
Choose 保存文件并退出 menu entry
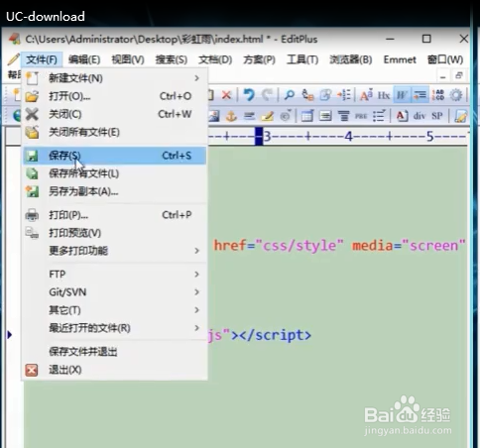pyautogui.click(x=115, y=352)
